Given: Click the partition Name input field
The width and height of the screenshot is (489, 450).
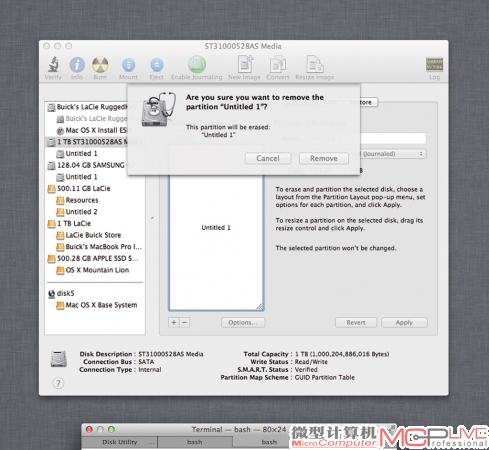Looking at the screenshot, I should click(x=393, y=138).
